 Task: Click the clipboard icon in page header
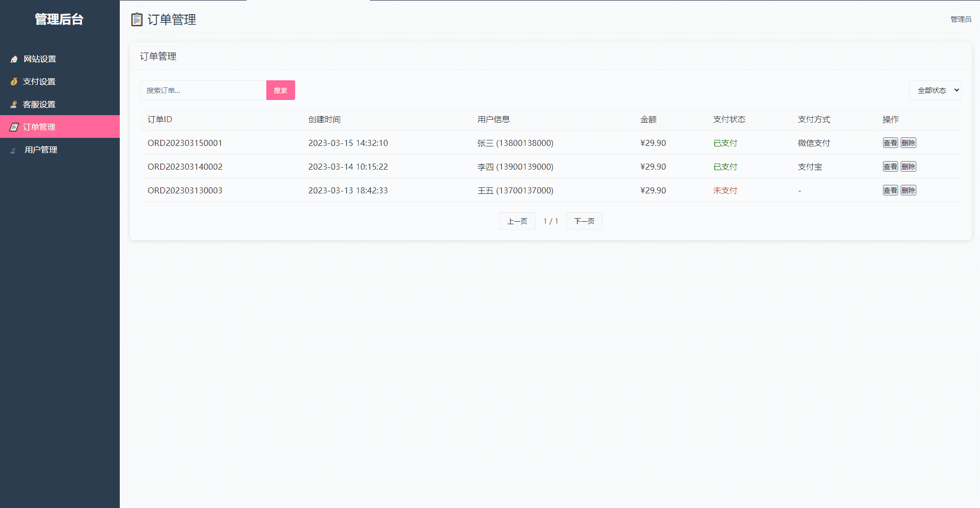click(x=136, y=20)
